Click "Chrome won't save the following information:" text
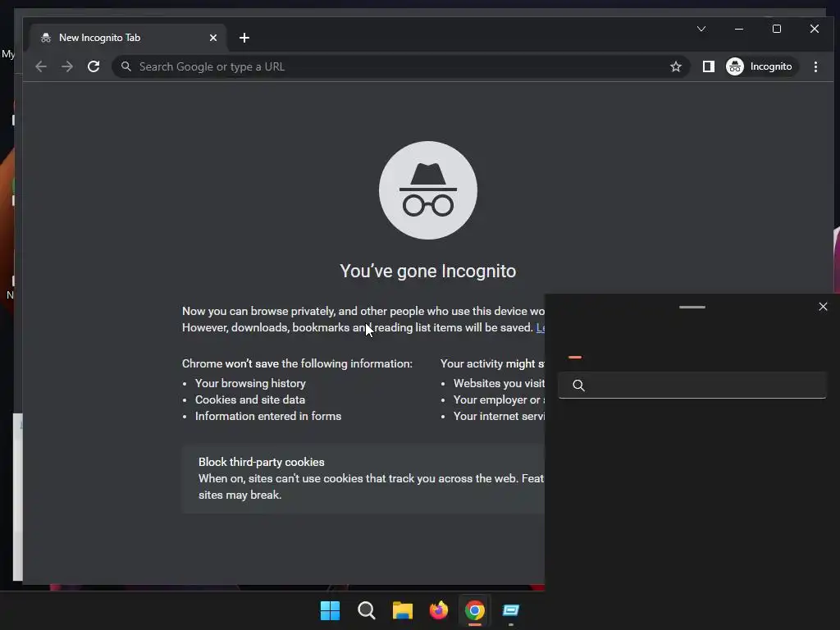 point(297,363)
